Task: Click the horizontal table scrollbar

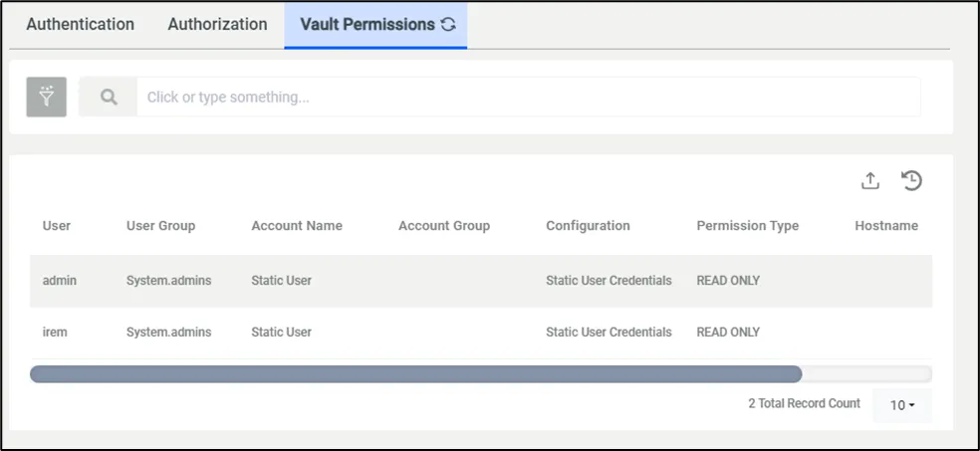Action: tap(415, 374)
